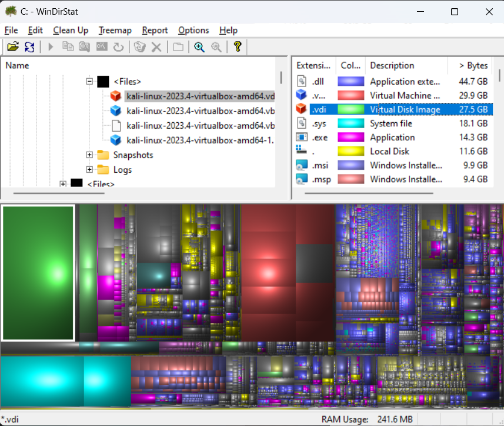Open the Clean Up menu
This screenshot has width=504, height=426.
coord(71,31)
